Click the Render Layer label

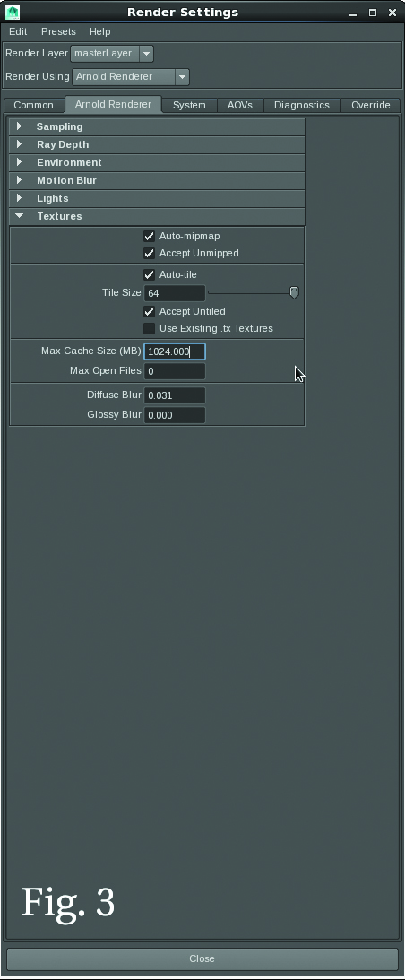coord(36,54)
